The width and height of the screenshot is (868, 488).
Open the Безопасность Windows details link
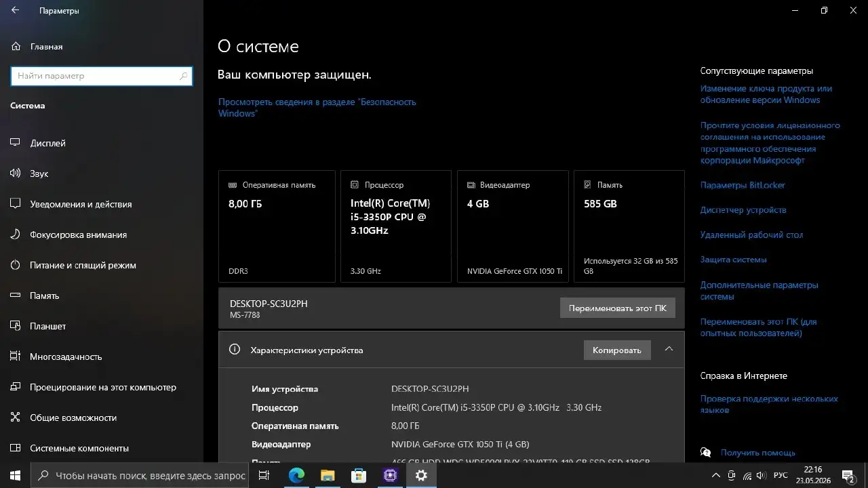(317, 108)
